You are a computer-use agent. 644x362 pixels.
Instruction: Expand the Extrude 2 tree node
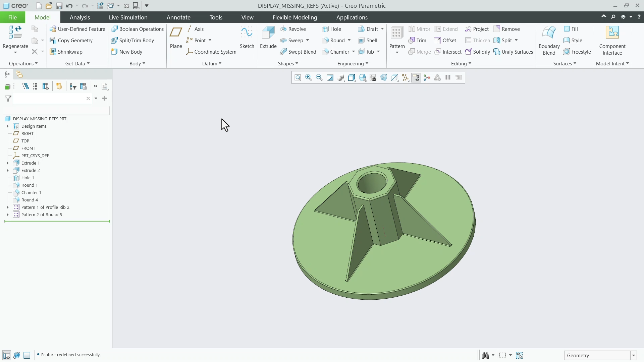[7, 171]
